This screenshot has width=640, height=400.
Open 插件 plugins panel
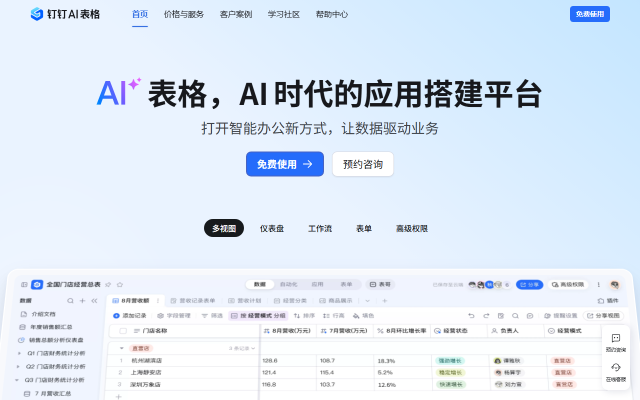point(608,301)
